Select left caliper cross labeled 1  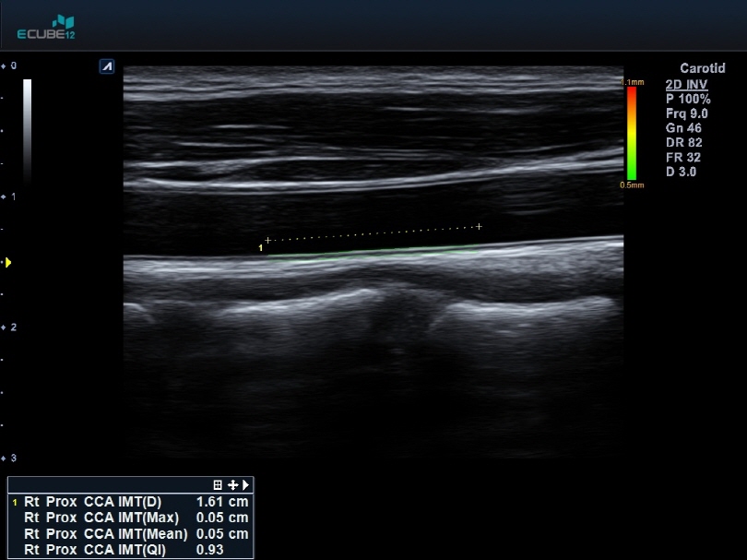click(267, 241)
